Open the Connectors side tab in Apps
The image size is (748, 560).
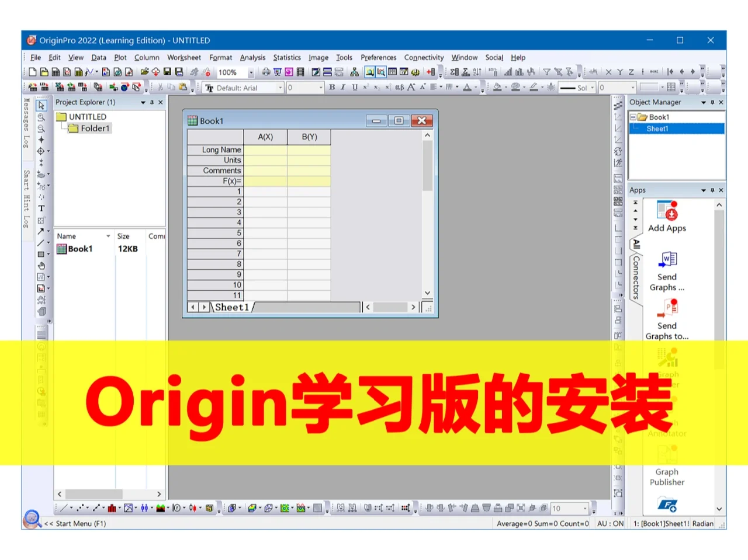(636, 278)
